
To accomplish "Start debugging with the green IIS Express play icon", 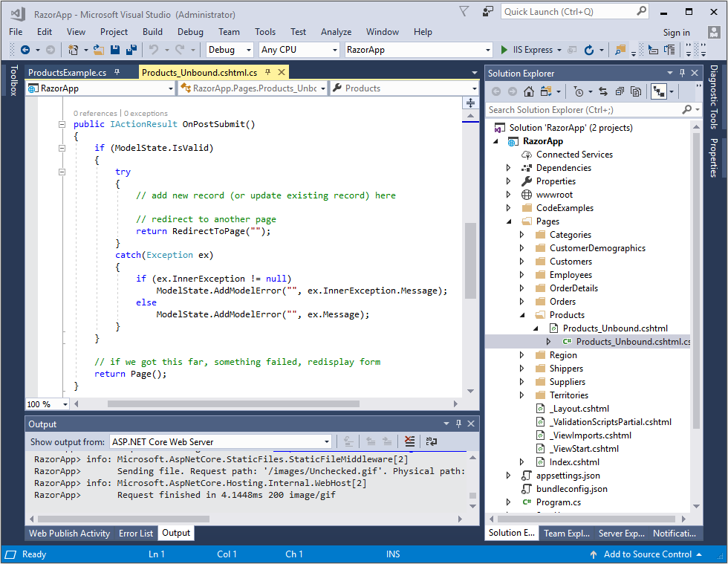I will tap(504, 50).
